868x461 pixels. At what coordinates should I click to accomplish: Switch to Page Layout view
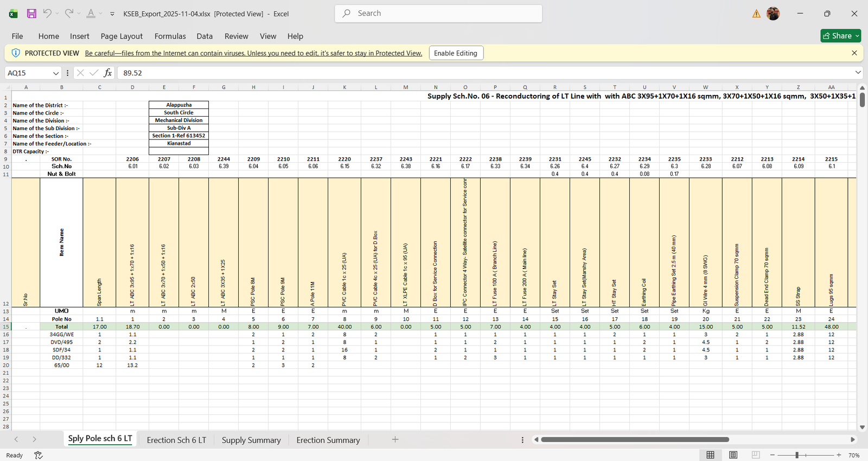pyautogui.click(x=733, y=455)
